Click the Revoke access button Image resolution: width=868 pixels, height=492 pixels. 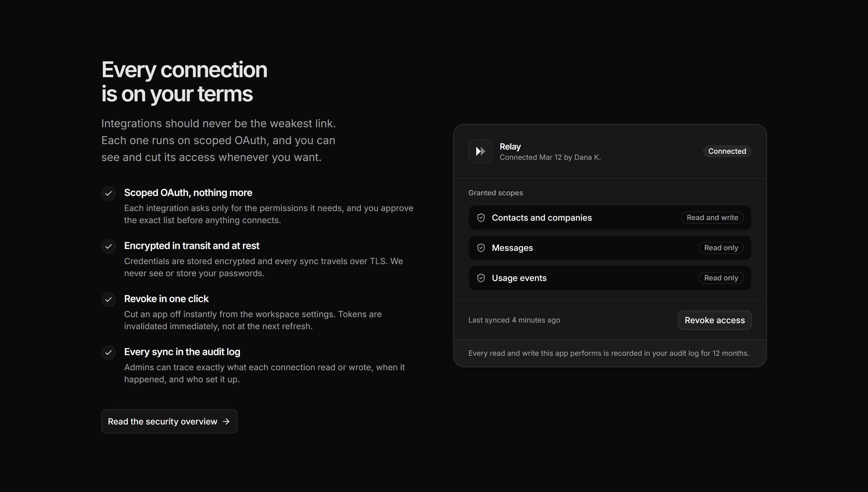click(715, 320)
